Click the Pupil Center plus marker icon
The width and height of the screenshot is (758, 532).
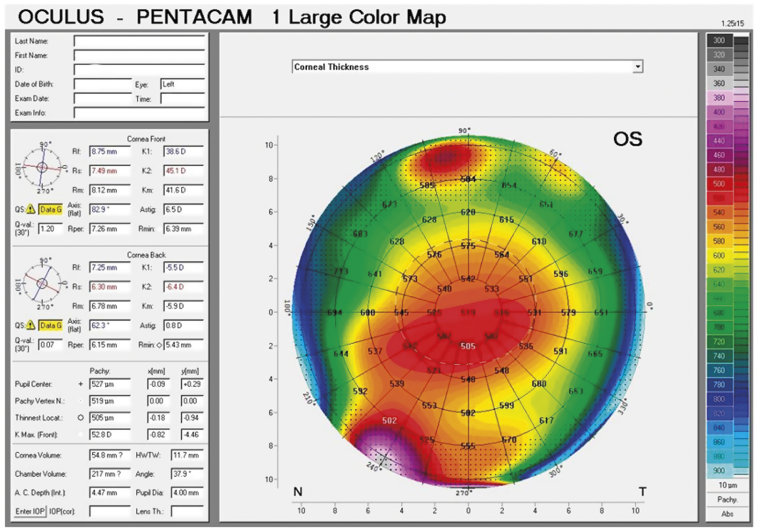click(80, 384)
